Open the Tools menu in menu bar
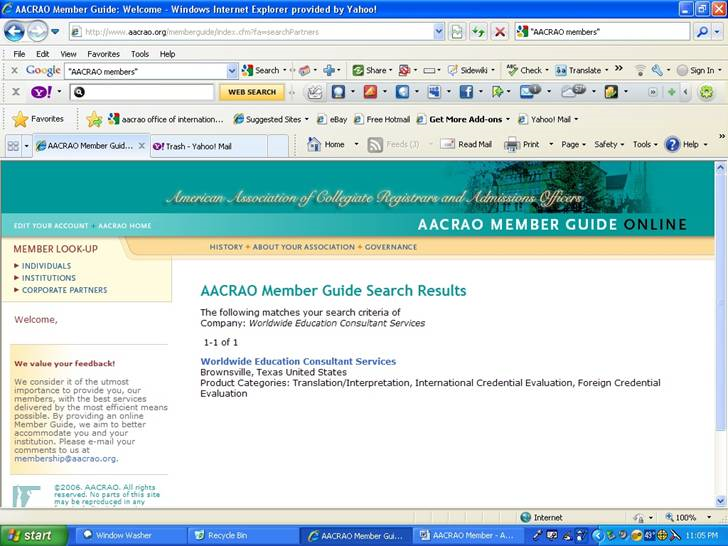The image size is (728, 546). tap(140, 54)
